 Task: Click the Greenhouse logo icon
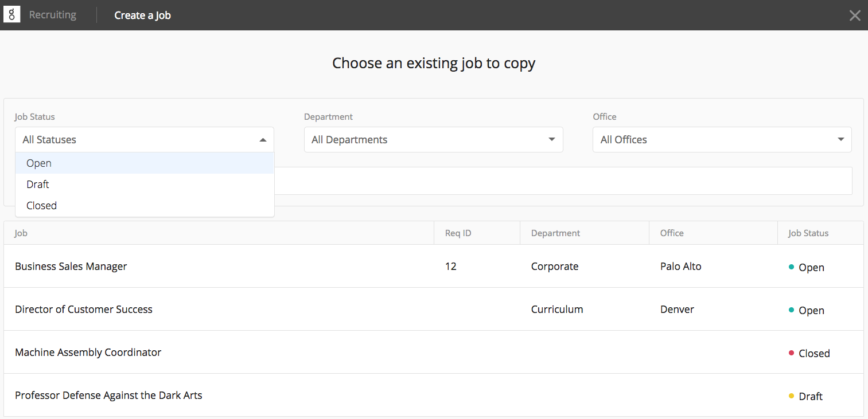[x=11, y=15]
